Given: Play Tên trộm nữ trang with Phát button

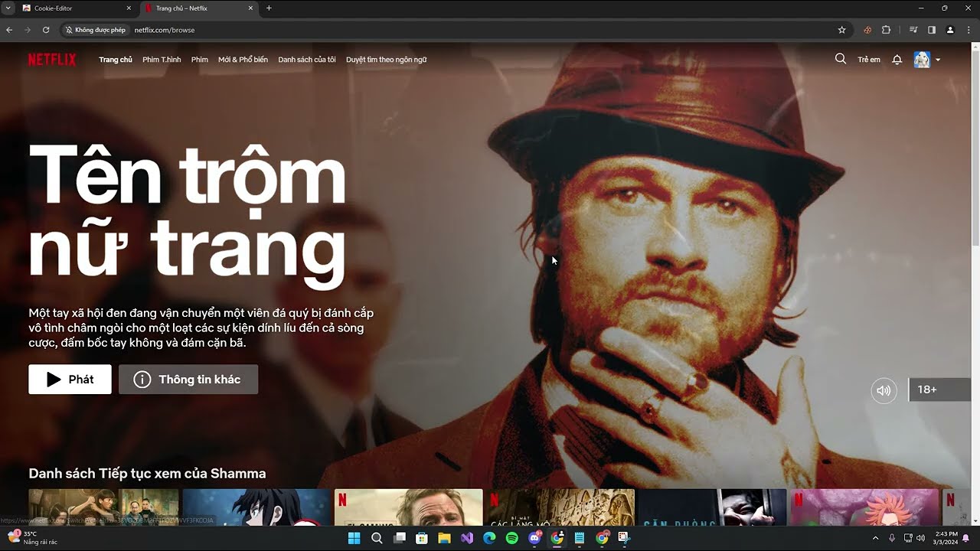Looking at the screenshot, I should pyautogui.click(x=70, y=380).
